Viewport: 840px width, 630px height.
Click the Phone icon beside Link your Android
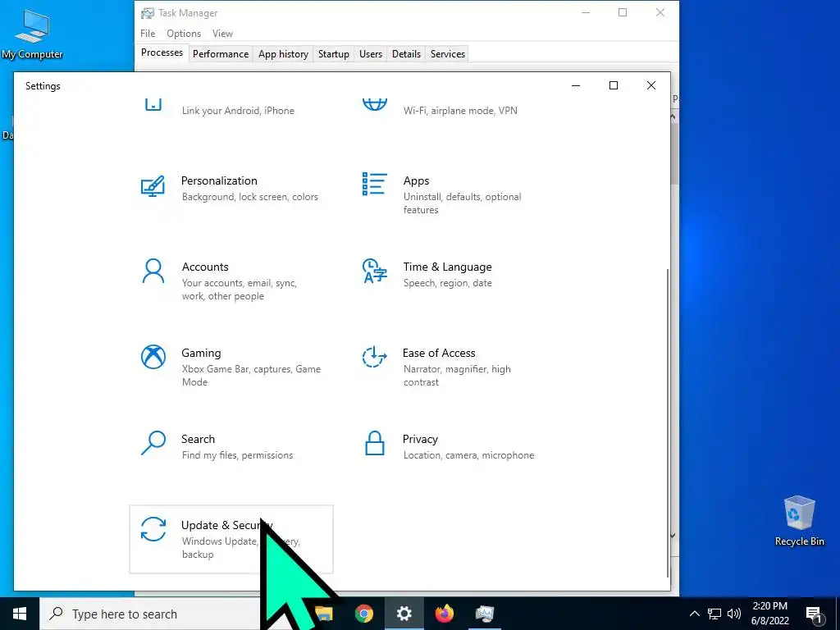pos(153,103)
